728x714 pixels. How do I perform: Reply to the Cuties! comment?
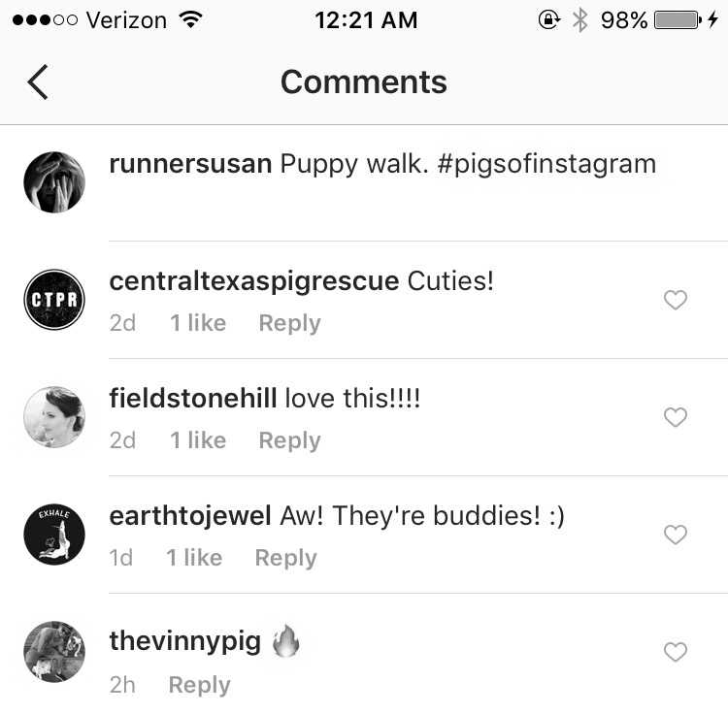click(x=289, y=323)
